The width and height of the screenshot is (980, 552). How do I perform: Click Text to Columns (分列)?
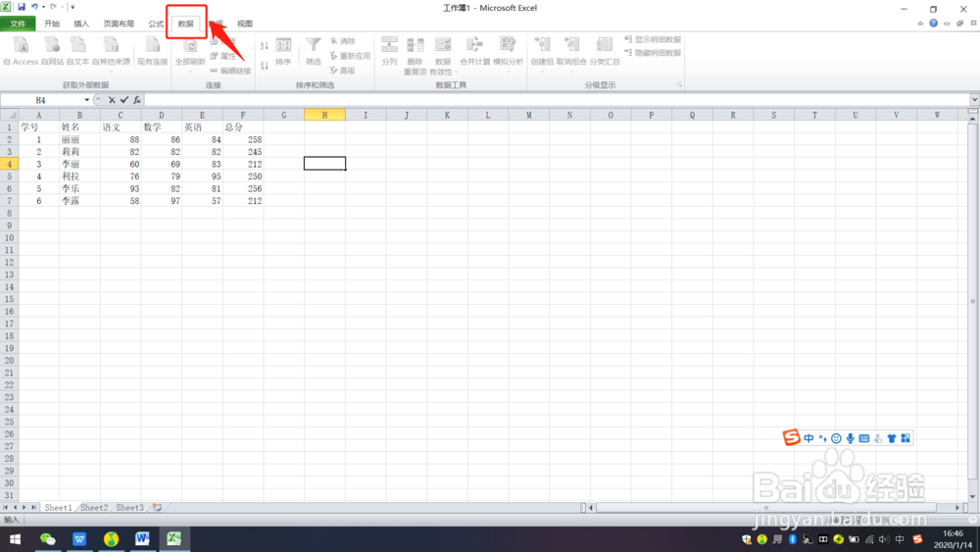(x=389, y=51)
